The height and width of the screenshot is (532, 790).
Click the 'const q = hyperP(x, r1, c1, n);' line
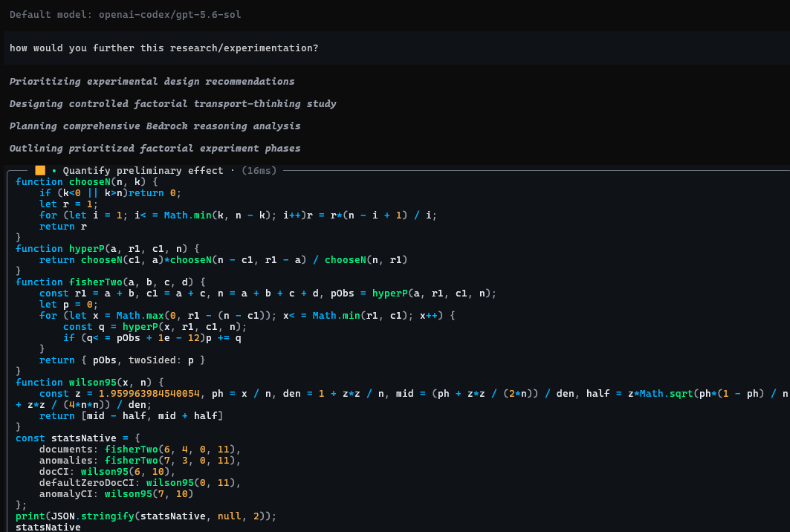point(155,326)
